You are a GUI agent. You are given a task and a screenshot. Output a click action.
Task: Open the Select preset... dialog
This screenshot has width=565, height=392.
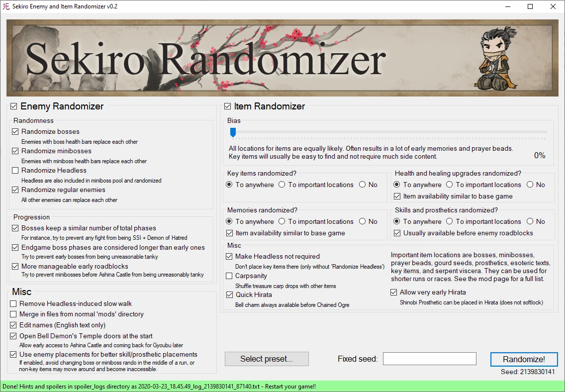click(x=267, y=359)
